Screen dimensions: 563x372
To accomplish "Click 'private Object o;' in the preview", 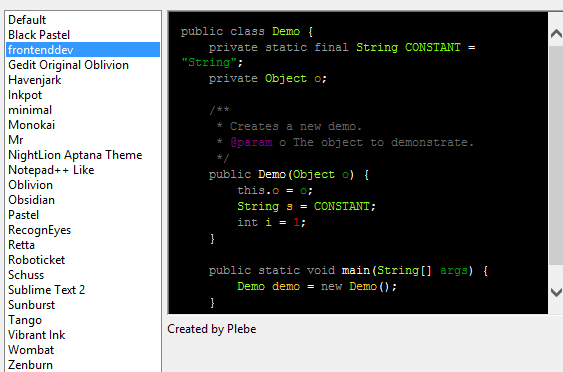I will pyautogui.click(x=268, y=79).
